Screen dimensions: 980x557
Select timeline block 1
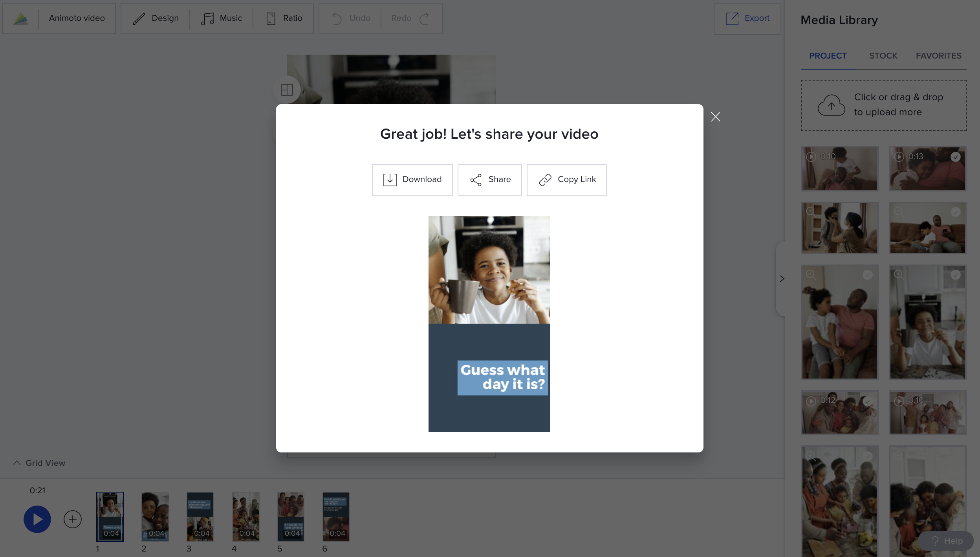tap(110, 517)
